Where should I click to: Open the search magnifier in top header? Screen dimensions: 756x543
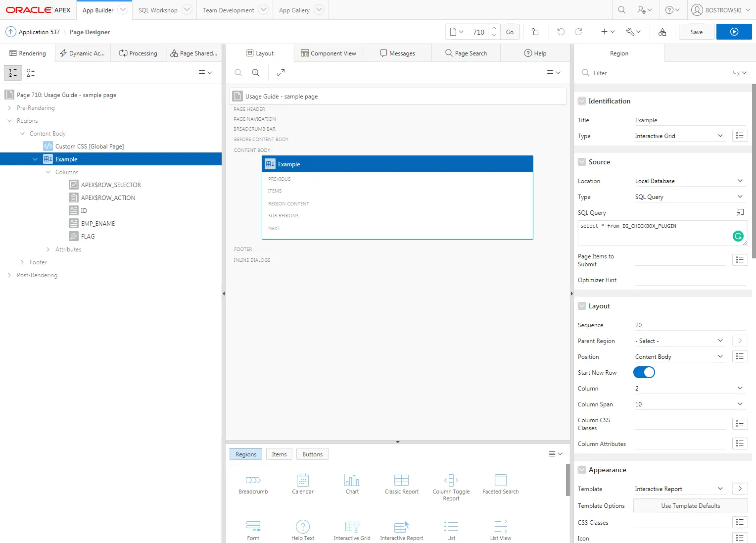point(621,10)
